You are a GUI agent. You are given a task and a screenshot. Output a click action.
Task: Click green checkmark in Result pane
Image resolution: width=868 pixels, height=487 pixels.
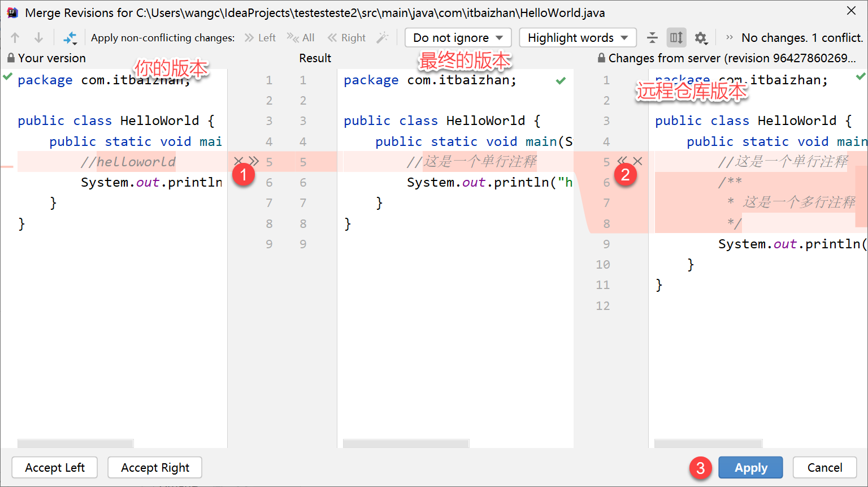click(x=561, y=80)
